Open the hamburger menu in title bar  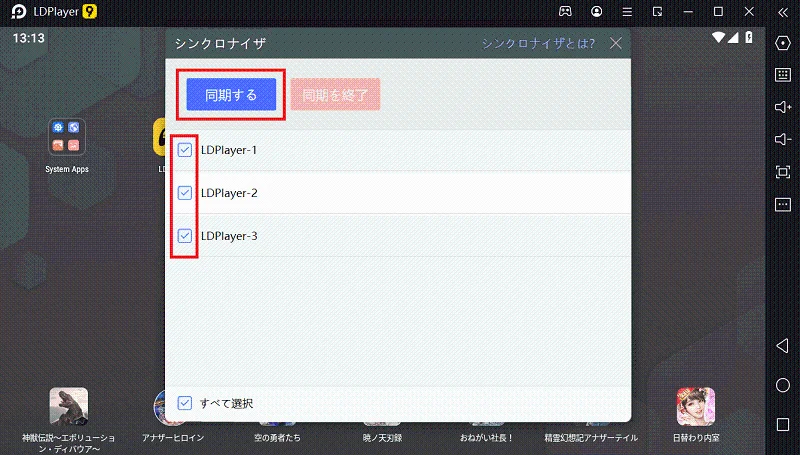pos(627,12)
